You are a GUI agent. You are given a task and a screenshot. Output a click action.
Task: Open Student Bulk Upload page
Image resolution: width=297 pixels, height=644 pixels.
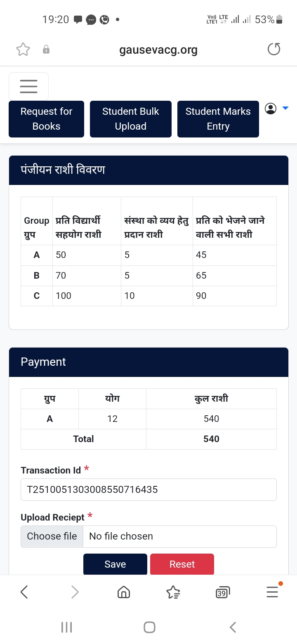click(130, 119)
